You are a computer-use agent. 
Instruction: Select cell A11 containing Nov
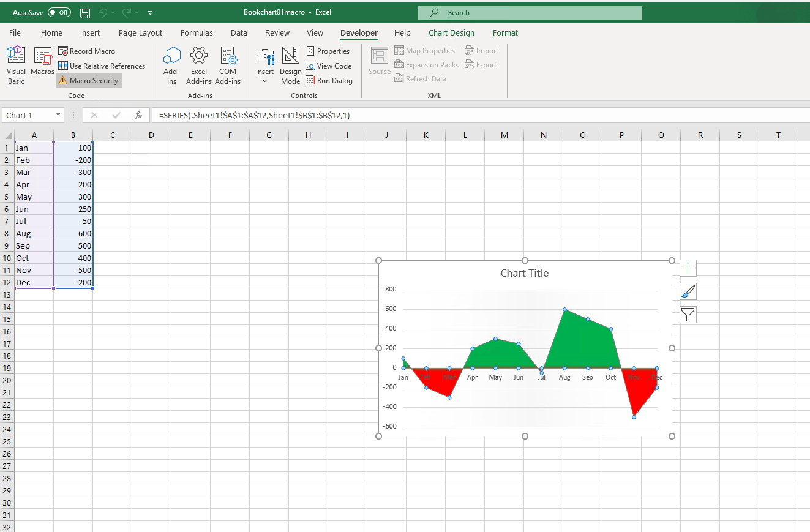click(34, 270)
